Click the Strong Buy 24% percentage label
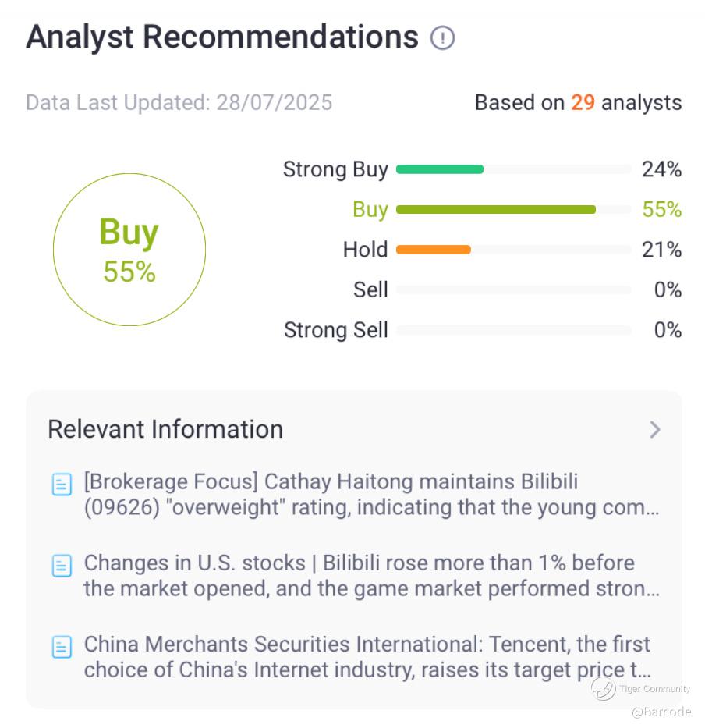Viewport: 705px width, 728px height. tap(661, 169)
